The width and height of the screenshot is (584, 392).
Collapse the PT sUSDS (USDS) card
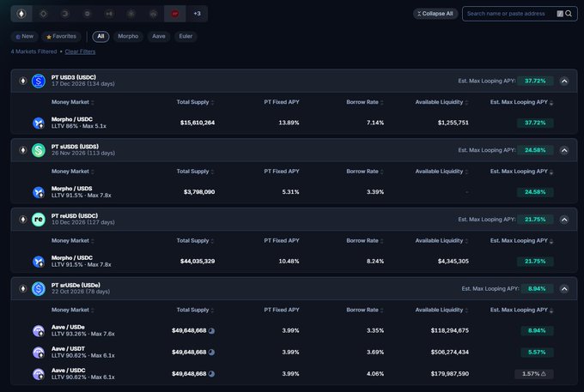point(564,150)
